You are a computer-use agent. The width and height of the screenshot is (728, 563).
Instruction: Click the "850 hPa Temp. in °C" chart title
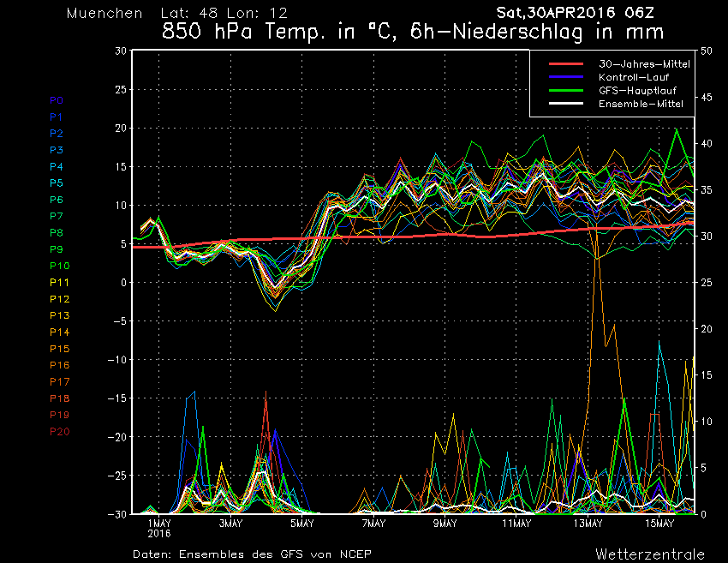277,32
